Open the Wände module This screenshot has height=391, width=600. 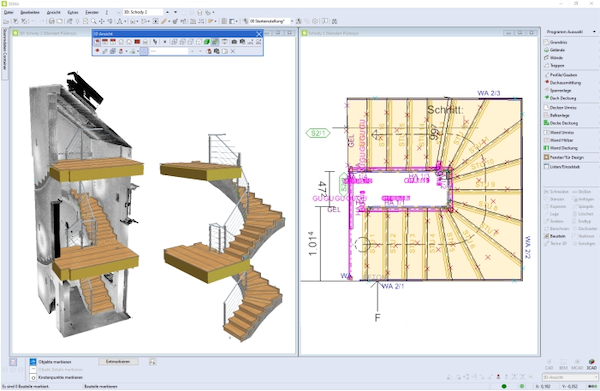point(556,58)
